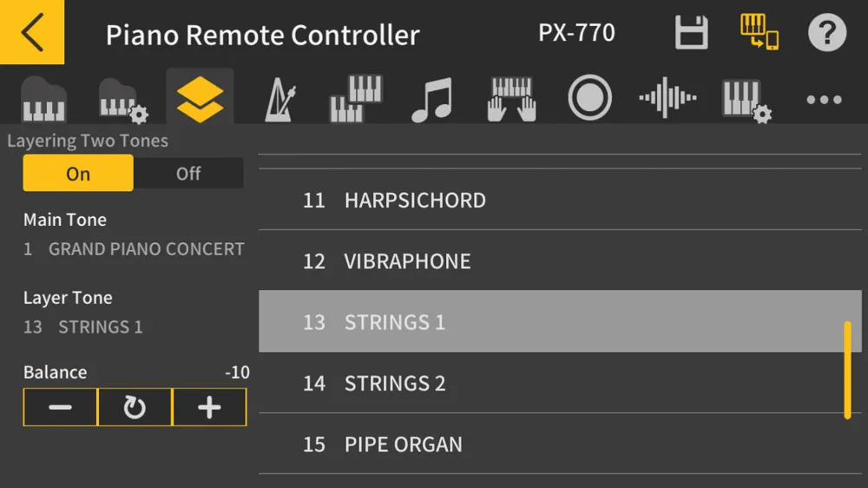Click the yellow back arrow button
This screenshot has width=868, height=488.
(x=32, y=32)
